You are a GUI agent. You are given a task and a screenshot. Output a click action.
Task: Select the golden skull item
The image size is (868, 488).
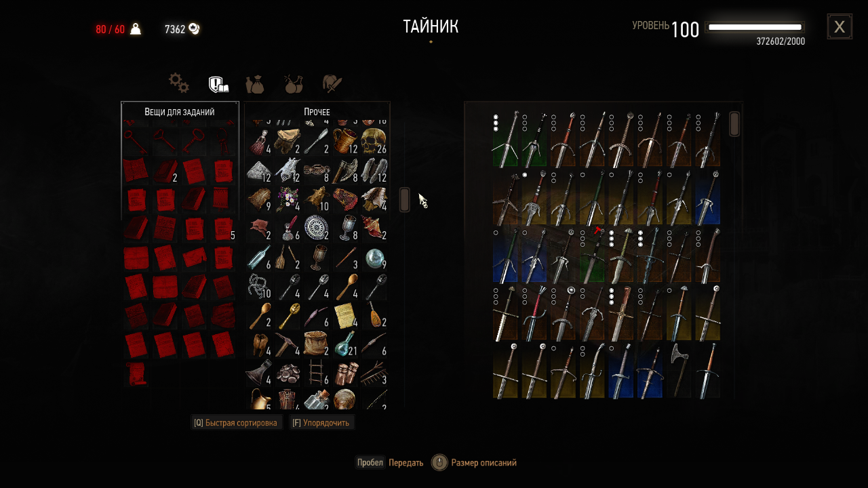[374, 141]
